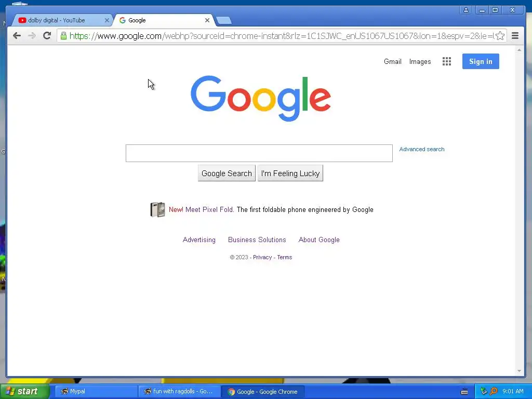The width and height of the screenshot is (532, 399).
Task: Go back with the browser back arrow
Action: click(x=17, y=36)
